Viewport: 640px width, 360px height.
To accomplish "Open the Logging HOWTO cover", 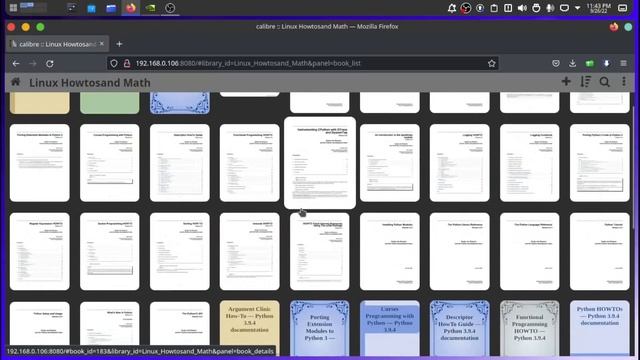I will click(460, 163).
